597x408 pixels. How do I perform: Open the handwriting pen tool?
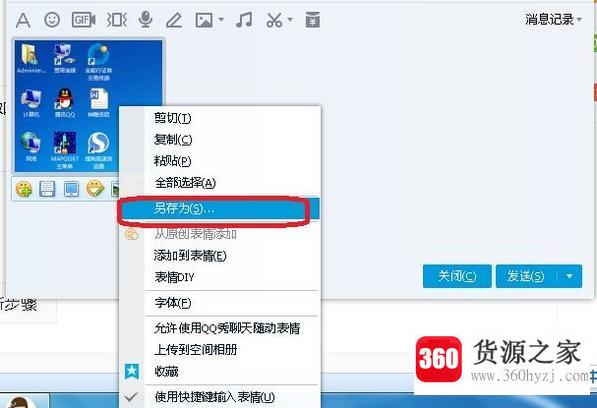(x=174, y=20)
